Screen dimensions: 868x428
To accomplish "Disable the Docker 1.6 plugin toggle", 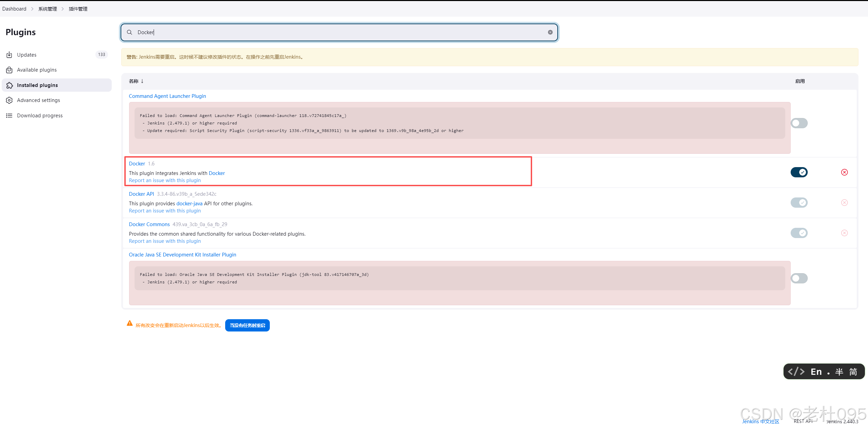I will [x=799, y=172].
